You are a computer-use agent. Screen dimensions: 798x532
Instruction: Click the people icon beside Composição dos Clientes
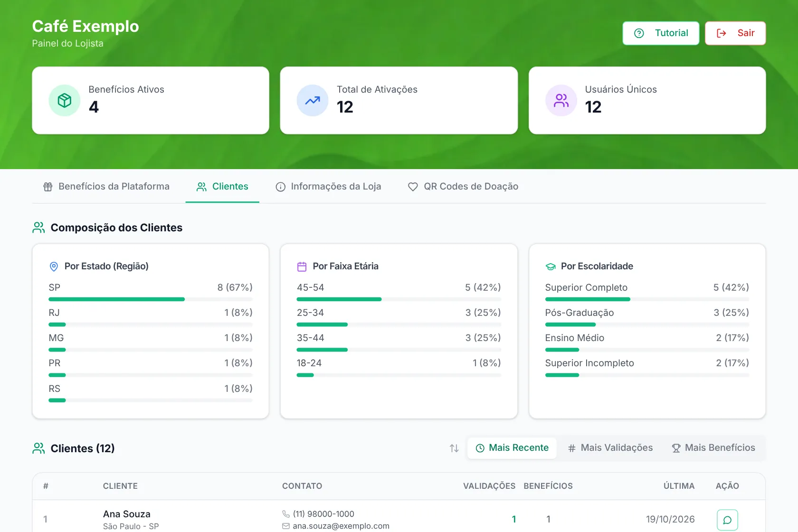(x=38, y=228)
